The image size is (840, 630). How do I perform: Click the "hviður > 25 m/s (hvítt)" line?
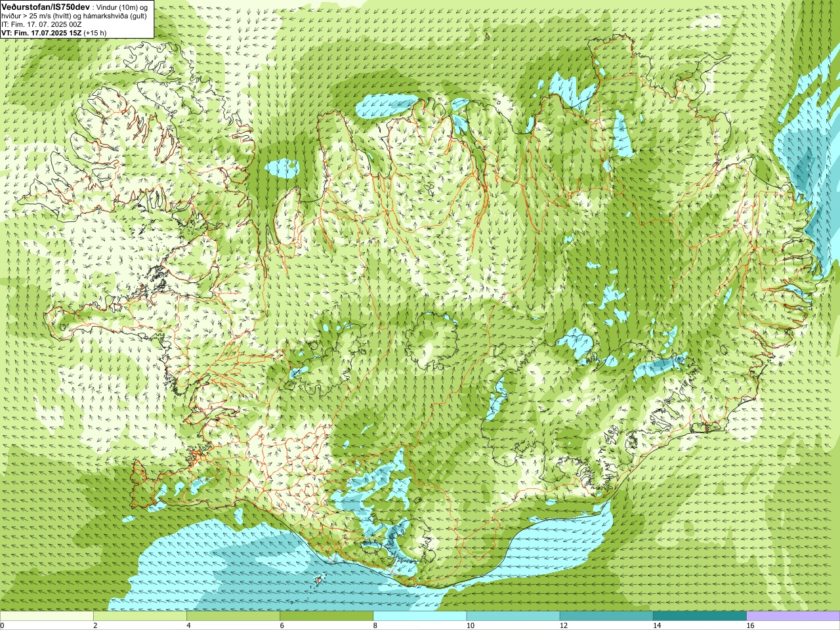click(x=74, y=16)
